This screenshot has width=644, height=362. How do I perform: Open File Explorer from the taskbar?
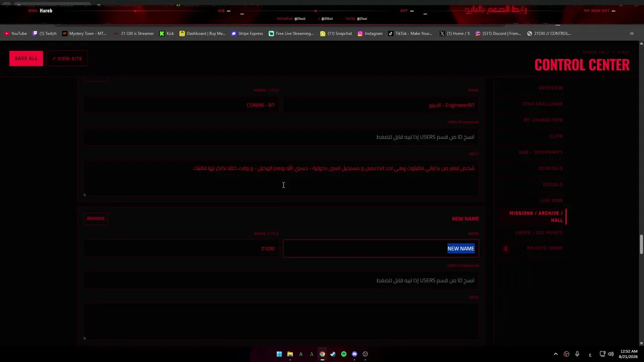(x=290, y=354)
